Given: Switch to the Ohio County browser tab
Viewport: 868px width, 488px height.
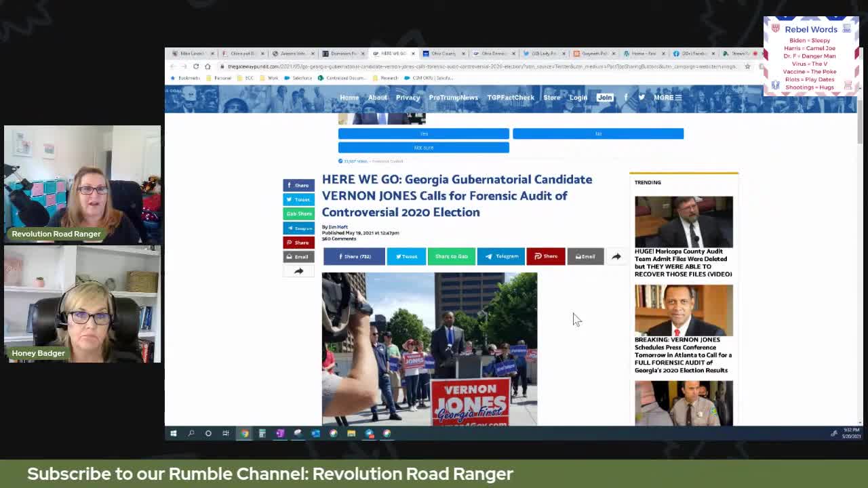Looking at the screenshot, I should point(443,54).
